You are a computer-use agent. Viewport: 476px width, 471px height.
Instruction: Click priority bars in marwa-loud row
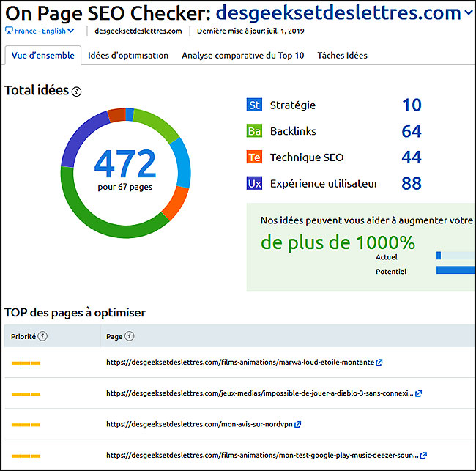point(26,363)
